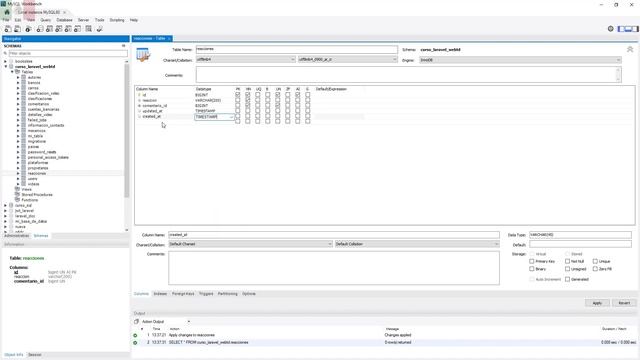This screenshot has height=360, width=640.
Task: Collapse the curso_laravel_webbd schema node
Action: click(6, 67)
